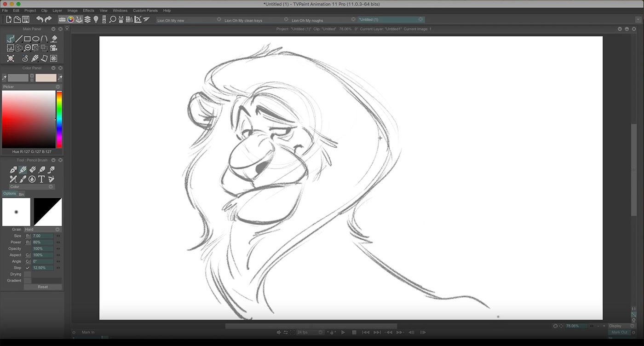Open the Picker color mode dropdown

[x=31, y=86]
